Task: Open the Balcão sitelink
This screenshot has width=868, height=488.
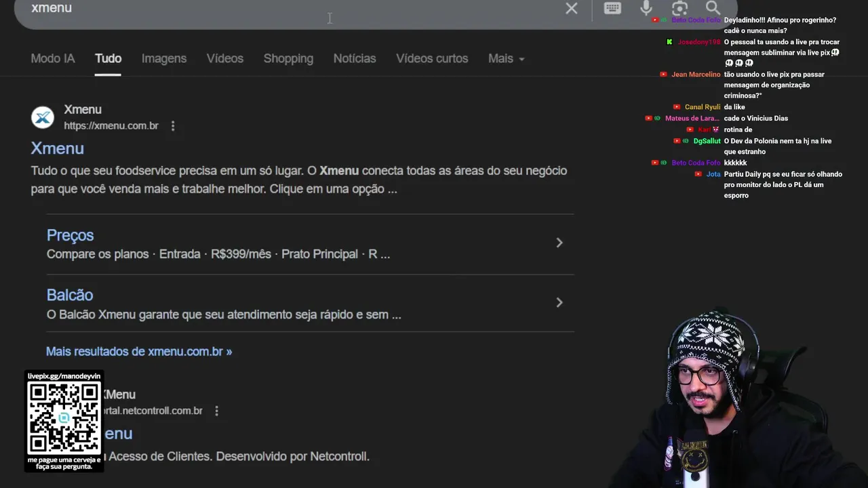Action: [x=70, y=295]
